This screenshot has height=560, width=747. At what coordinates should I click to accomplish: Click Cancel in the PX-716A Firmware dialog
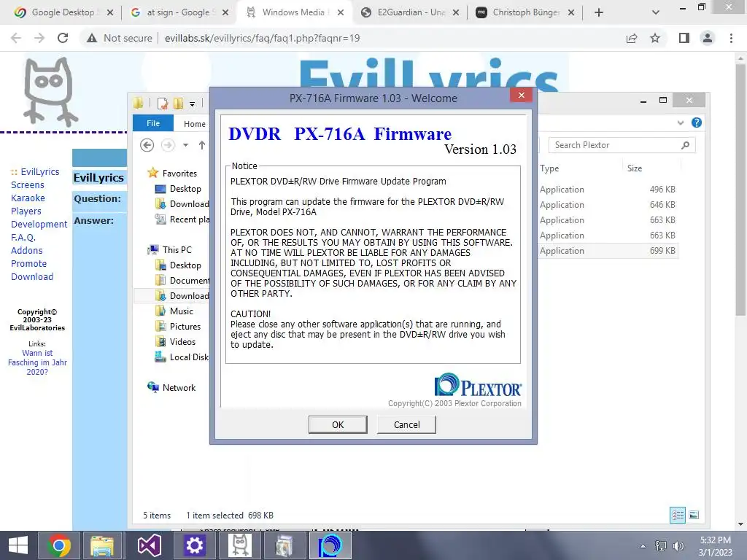[406, 424]
